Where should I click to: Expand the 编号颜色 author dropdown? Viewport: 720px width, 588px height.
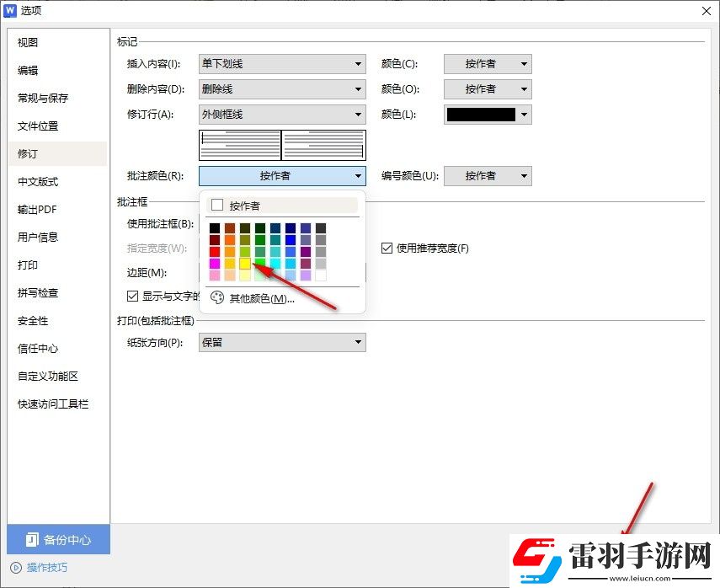coord(488,175)
